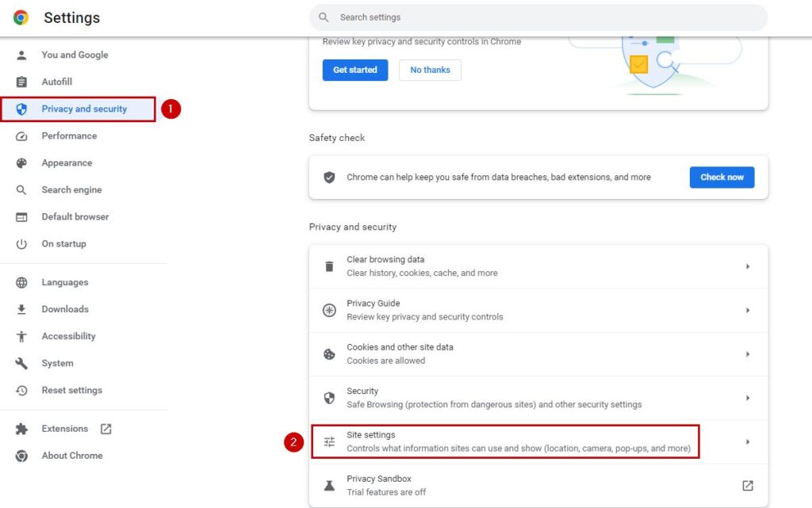Viewport: 812px width, 508px height.
Task: Click the Privacy and security shield icon
Action: point(21,109)
